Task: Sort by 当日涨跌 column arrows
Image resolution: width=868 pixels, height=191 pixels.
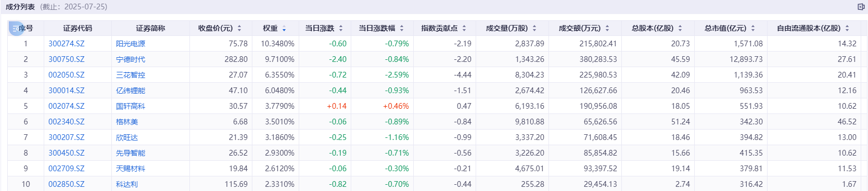Action: (x=341, y=28)
